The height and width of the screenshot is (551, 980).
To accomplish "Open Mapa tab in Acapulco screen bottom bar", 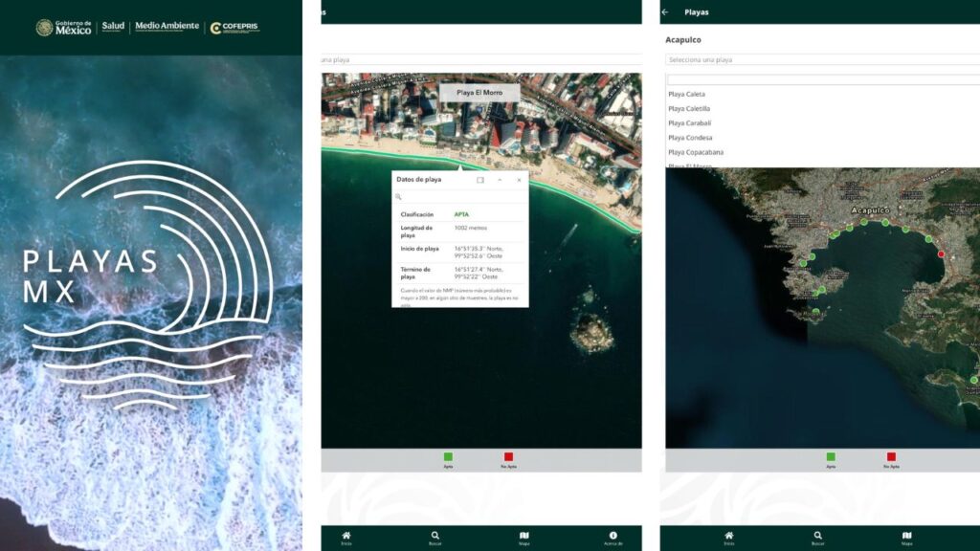I will [x=907, y=538].
